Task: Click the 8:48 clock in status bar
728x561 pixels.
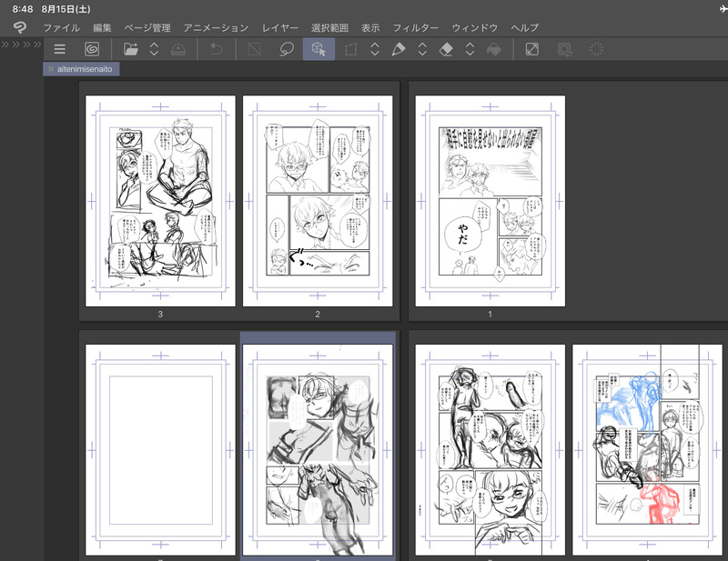Action: [22, 9]
